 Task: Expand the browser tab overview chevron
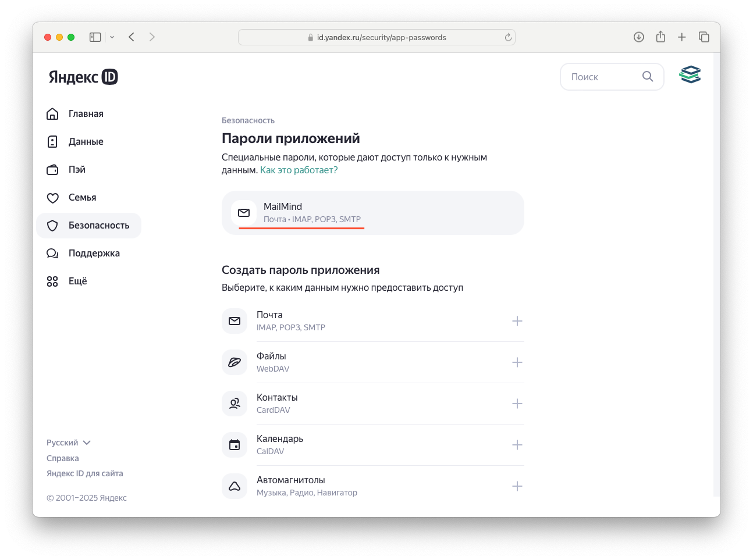[112, 37]
